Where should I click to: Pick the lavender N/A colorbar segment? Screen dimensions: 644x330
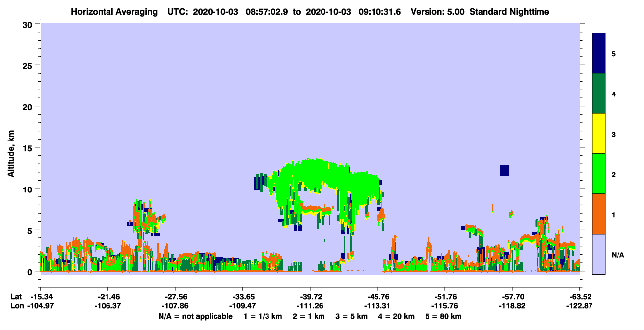pyautogui.click(x=599, y=254)
